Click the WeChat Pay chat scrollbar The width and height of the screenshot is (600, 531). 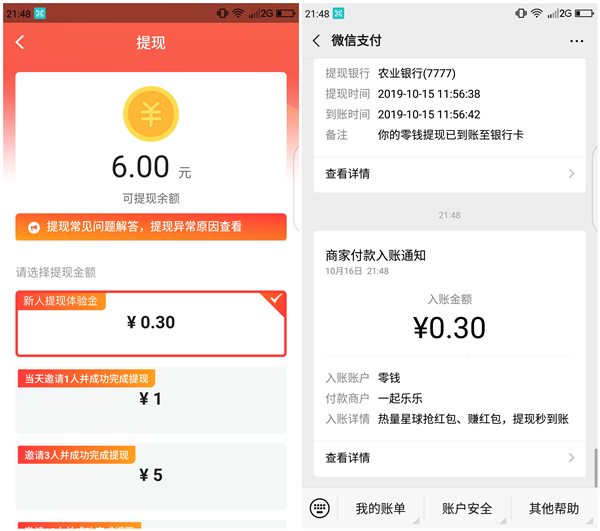(595, 467)
